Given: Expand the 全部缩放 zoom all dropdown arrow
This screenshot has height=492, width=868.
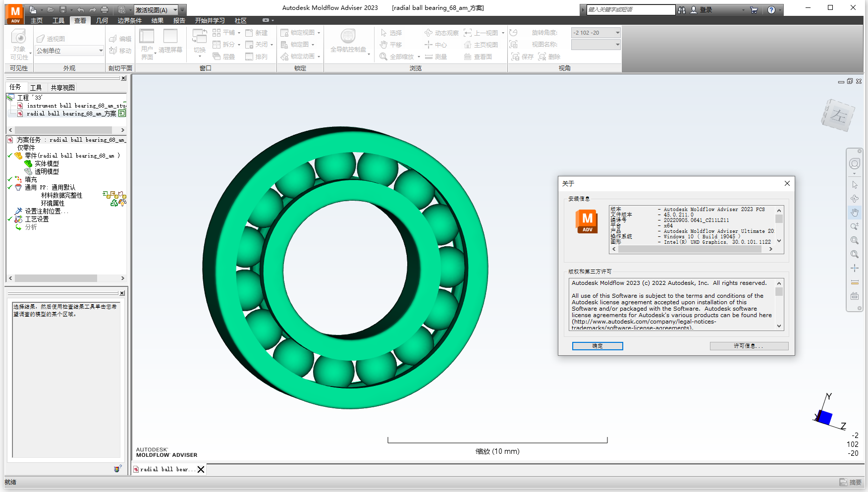Looking at the screenshot, I should pos(419,56).
